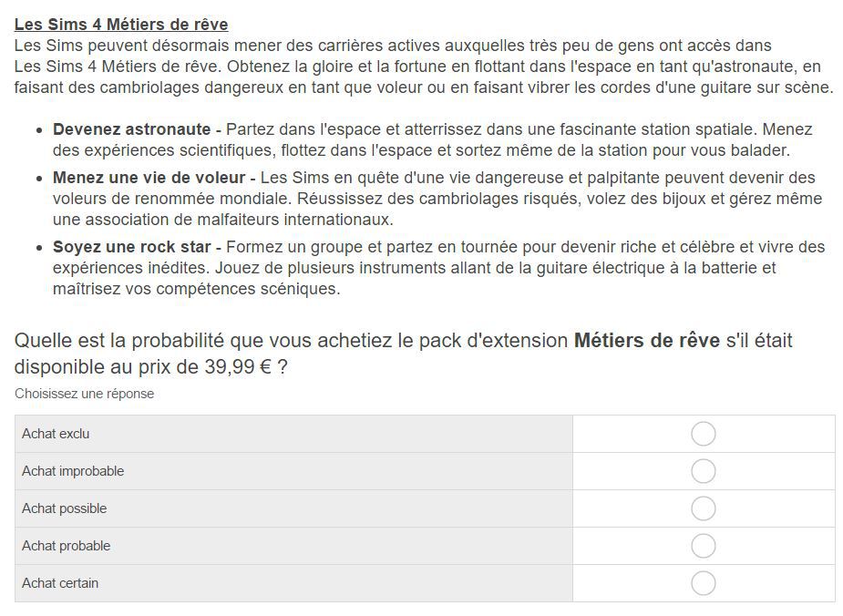Select the "Achat exclu" radio button
Screen dimensions: 843x616
[704, 434]
